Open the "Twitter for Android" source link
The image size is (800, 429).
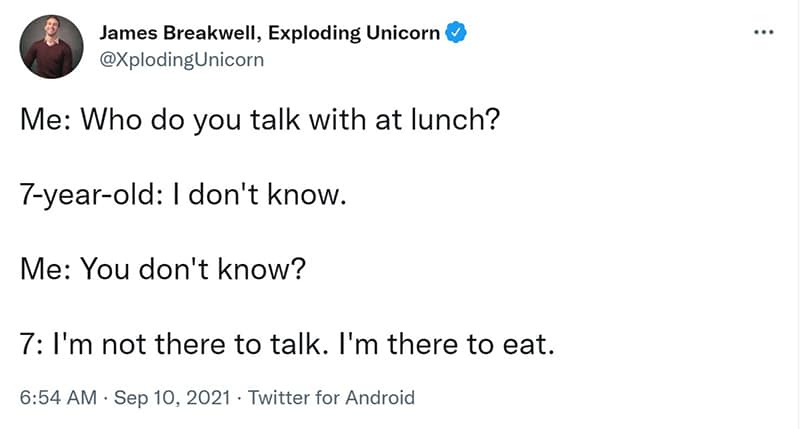pos(332,397)
